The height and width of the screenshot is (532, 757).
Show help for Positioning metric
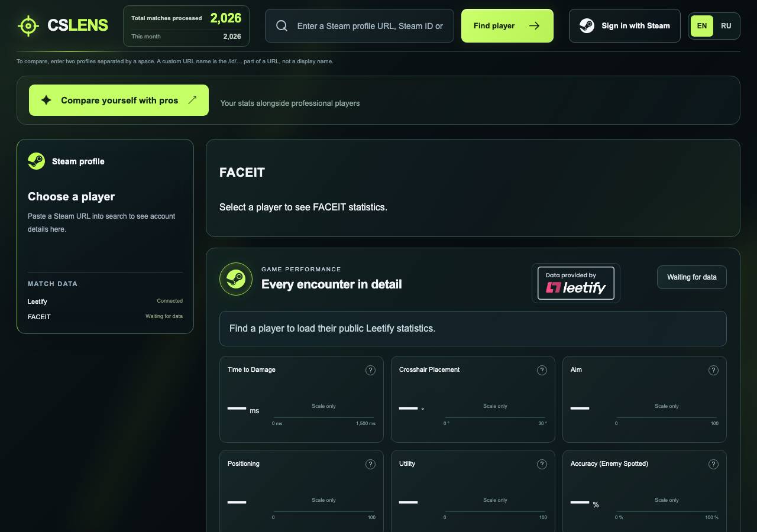click(x=370, y=464)
